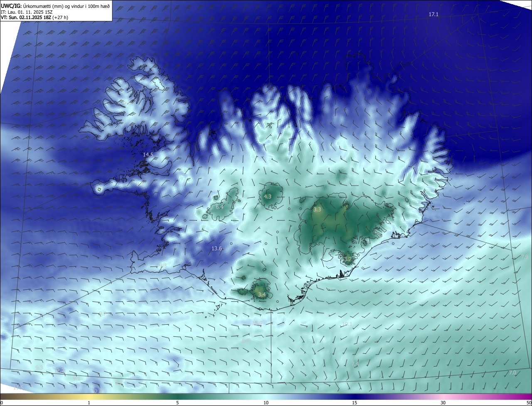Click the map value label 3.3
Screen dimensions: 532x406
(317, 210)
